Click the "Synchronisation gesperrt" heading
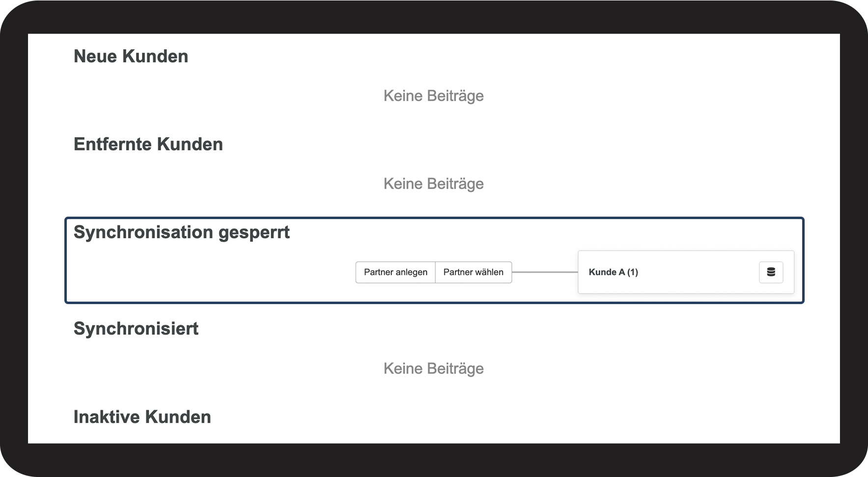 [x=181, y=232]
